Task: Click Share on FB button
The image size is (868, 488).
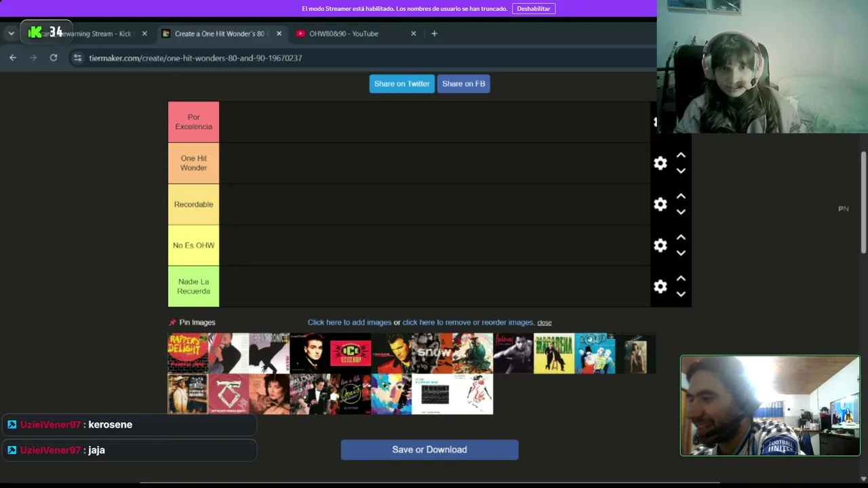Action: 464,84
